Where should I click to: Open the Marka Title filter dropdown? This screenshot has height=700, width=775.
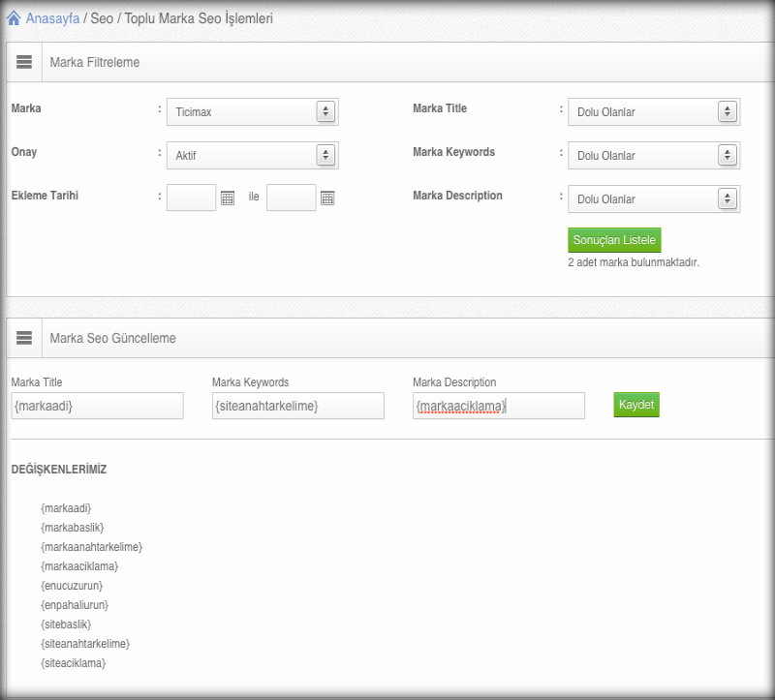[x=654, y=112]
